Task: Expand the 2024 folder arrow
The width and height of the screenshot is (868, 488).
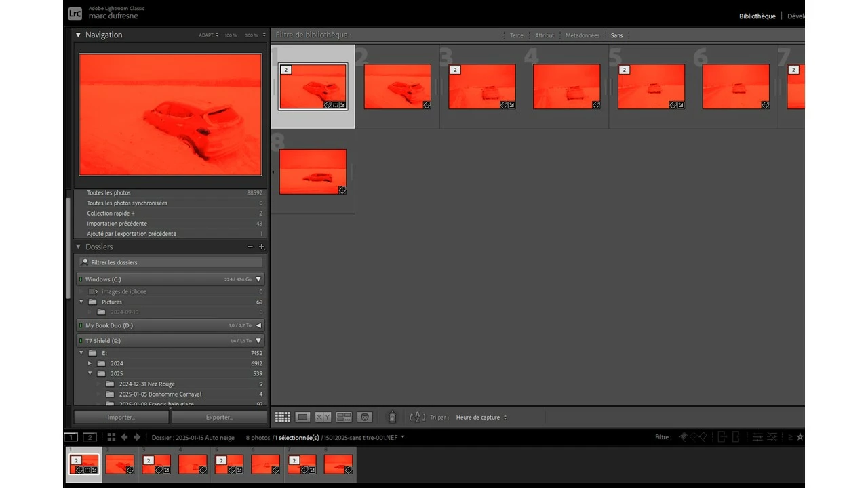Action: pyautogui.click(x=90, y=363)
